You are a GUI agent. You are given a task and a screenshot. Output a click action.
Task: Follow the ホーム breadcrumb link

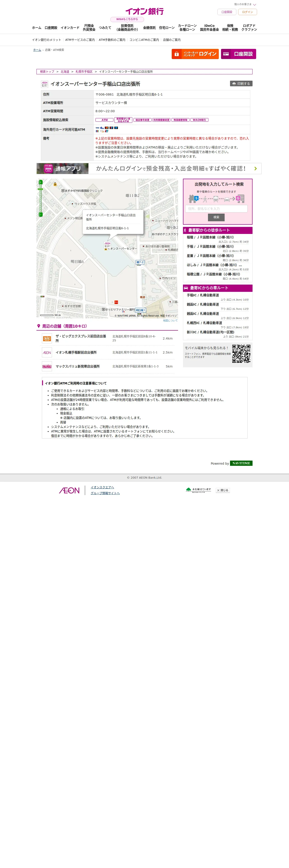tap(37, 50)
